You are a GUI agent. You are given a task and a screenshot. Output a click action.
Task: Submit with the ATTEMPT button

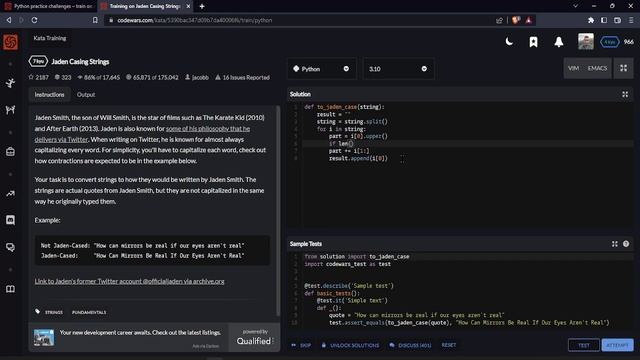617,345
